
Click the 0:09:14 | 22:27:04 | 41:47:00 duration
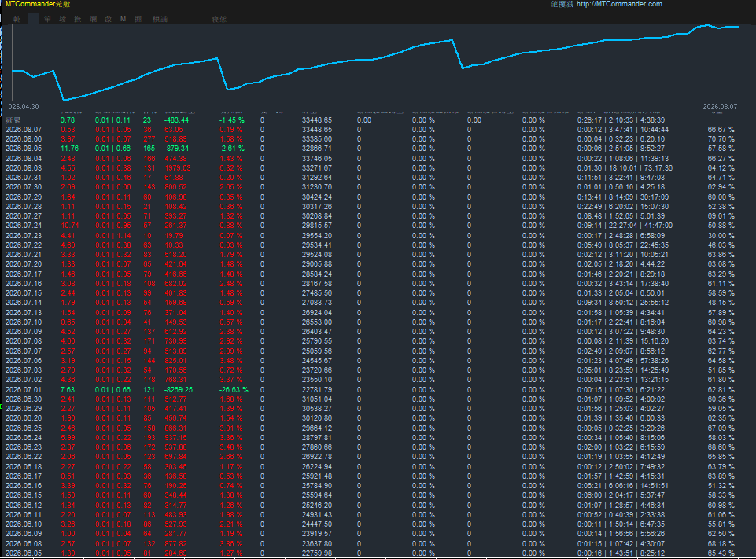coord(625,226)
